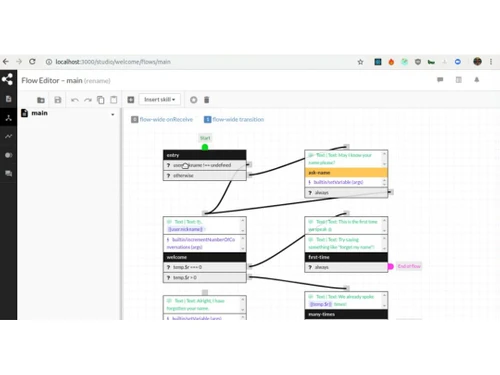View site info icon in address bar
The image size is (500, 375).
(x=49, y=62)
